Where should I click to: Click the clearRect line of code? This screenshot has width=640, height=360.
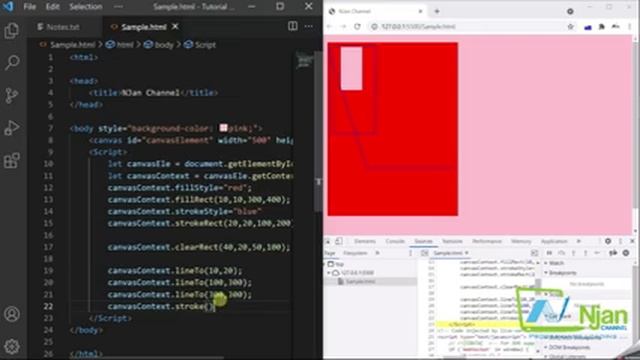point(199,247)
